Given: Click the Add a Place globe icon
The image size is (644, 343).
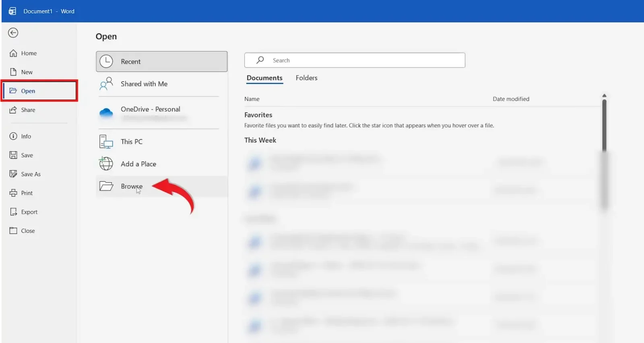Looking at the screenshot, I should pos(106,164).
